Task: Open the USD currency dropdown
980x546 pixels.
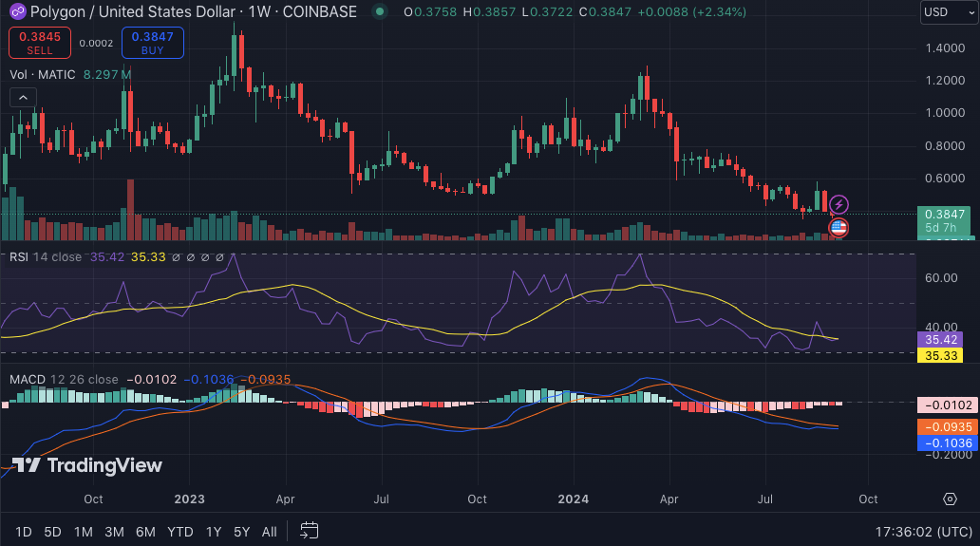Action: coord(949,11)
